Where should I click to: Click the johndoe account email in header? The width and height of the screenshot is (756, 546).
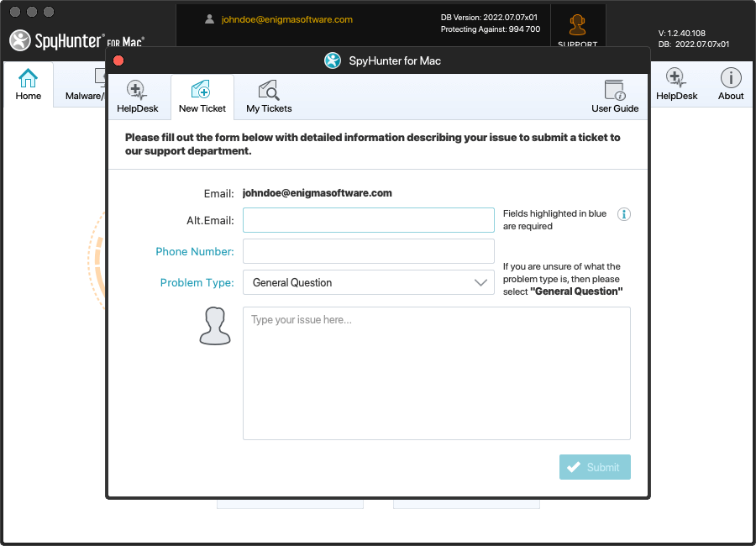286,19
